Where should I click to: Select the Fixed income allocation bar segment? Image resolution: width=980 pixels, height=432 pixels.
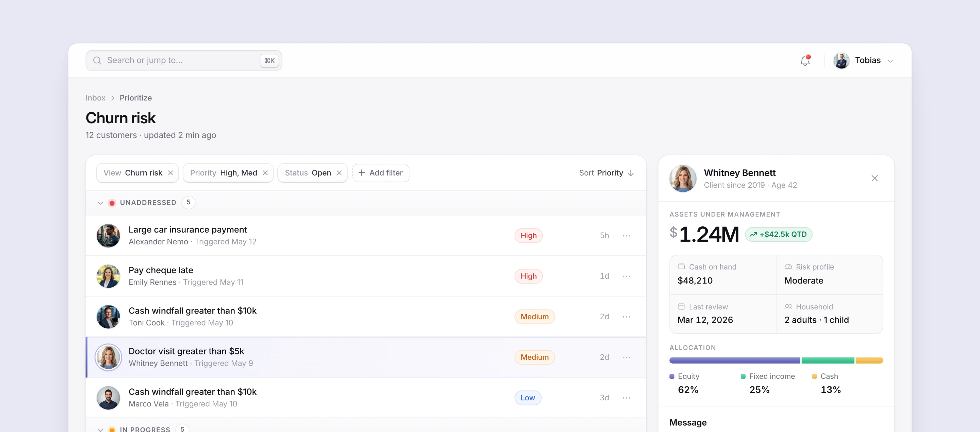click(x=828, y=361)
